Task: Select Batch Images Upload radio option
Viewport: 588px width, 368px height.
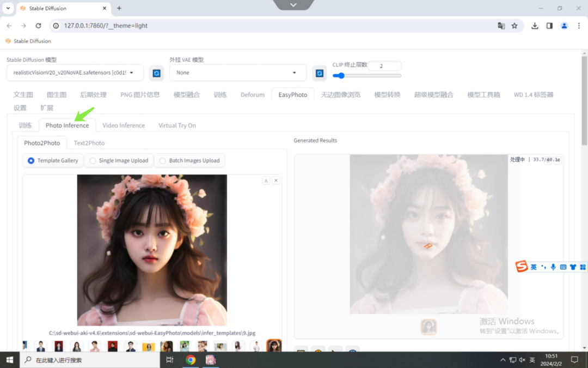Action: coord(189,161)
